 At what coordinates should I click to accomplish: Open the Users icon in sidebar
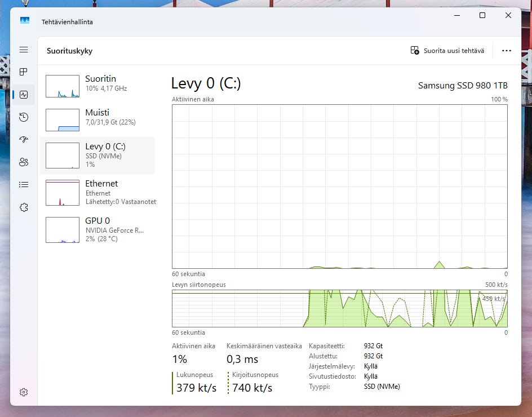click(x=24, y=162)
